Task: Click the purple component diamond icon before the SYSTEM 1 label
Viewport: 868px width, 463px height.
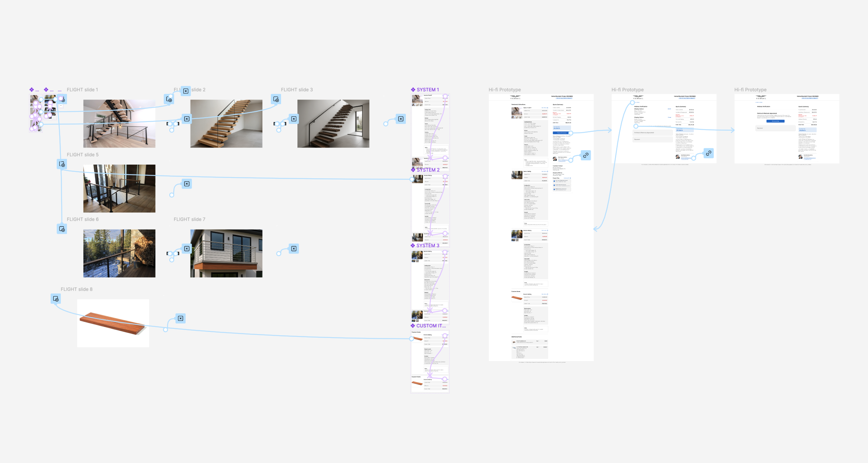Action: point(413,89)
